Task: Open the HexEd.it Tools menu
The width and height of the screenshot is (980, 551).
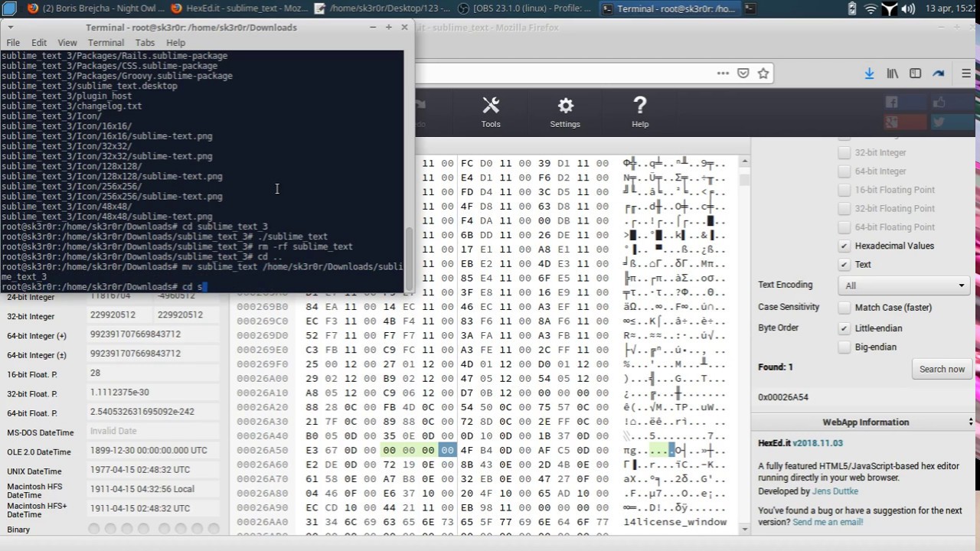Action: (491, 112)
